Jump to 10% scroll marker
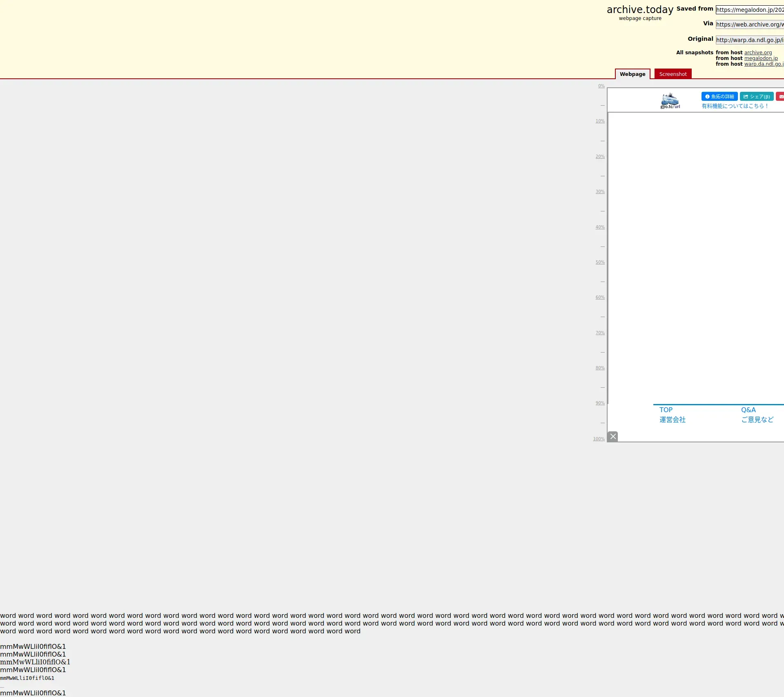Screen dimensions: 784x697 tap(600, 121)
